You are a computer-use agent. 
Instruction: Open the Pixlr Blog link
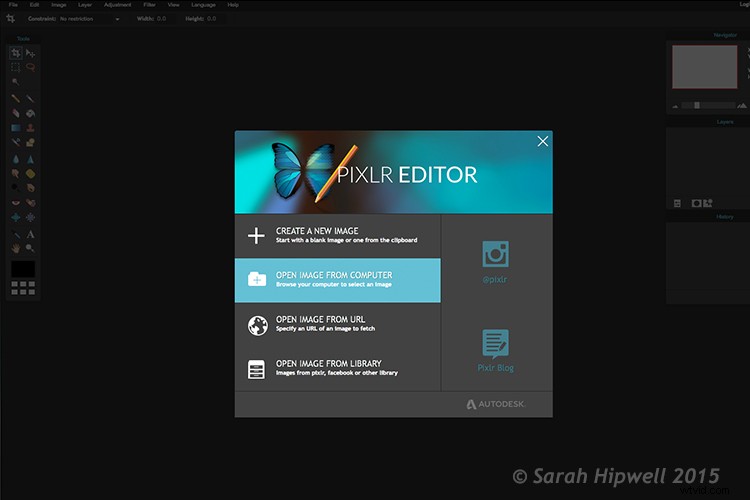(x=496, y=351)
